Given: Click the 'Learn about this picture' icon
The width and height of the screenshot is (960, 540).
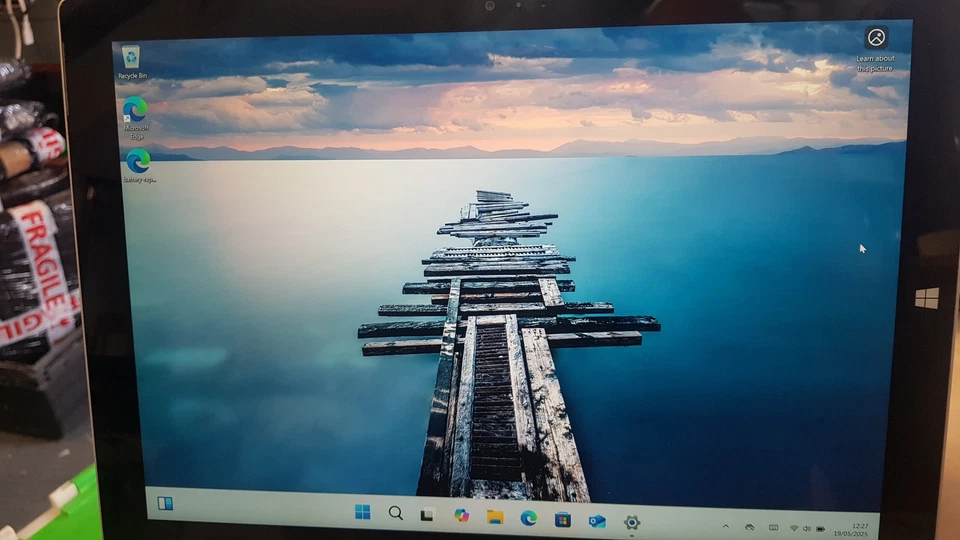Looking at the screenshot, I should coord(876,48).
